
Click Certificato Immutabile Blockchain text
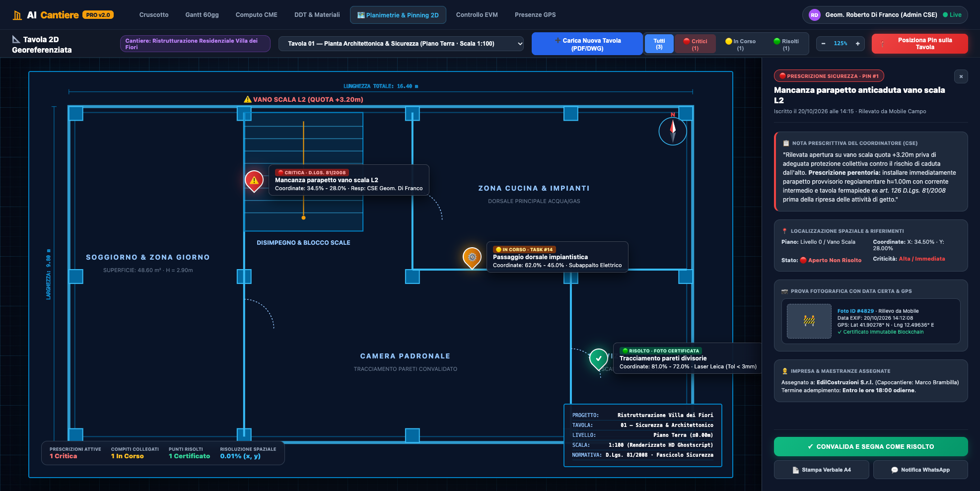tap(881, 332)
